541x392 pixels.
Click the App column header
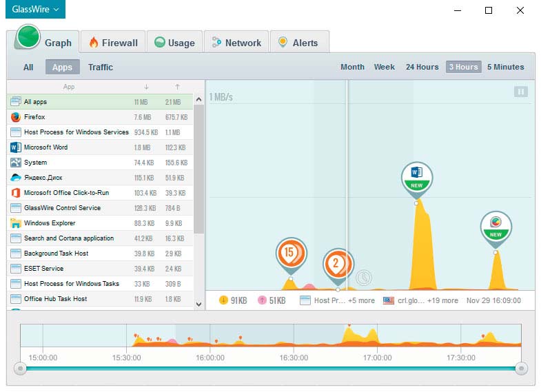point(69,87)
